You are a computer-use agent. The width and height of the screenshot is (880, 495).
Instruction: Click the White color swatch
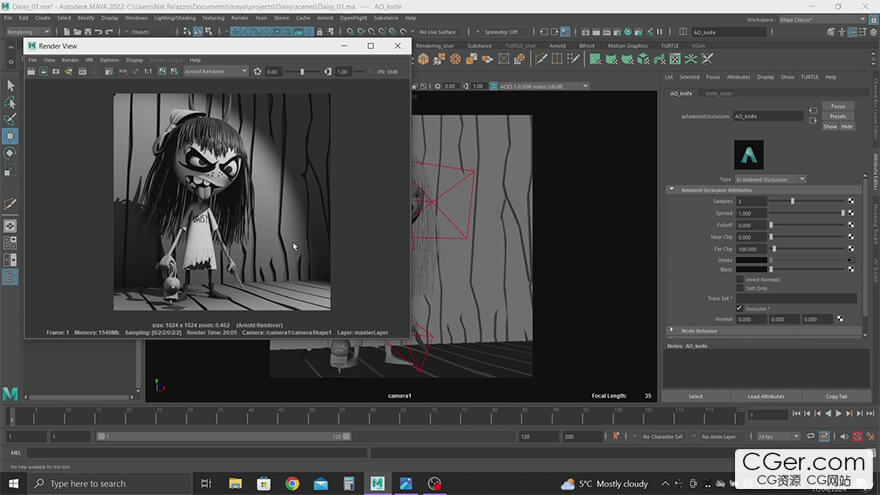tap(751, 260)
